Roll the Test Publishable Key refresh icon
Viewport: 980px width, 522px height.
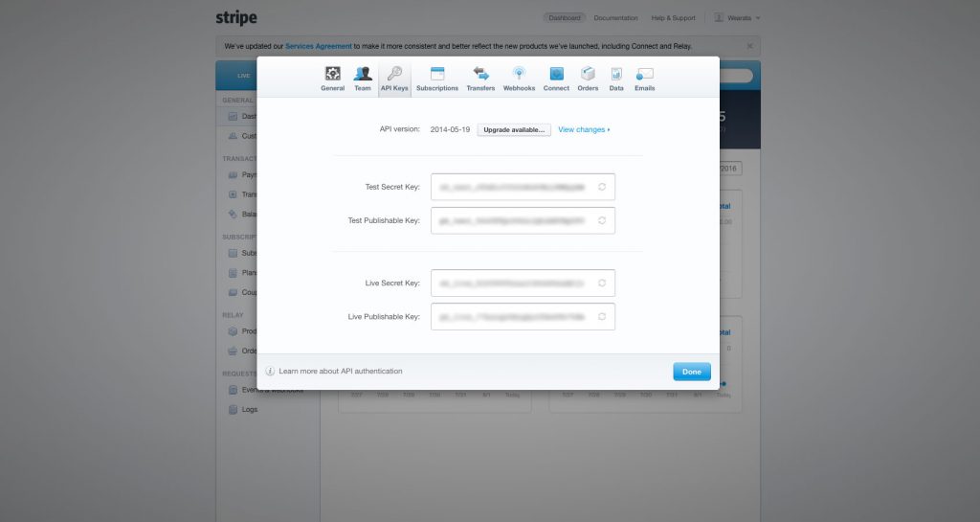602,220
